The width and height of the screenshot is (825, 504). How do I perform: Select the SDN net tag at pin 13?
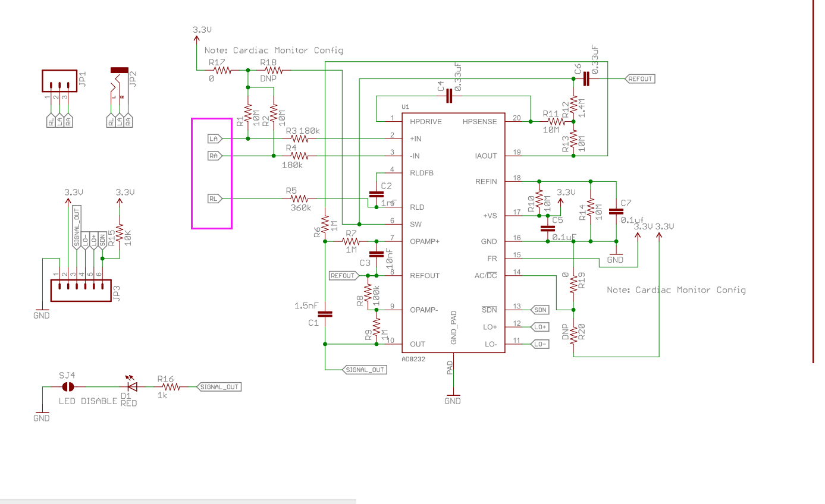[539, 310]
